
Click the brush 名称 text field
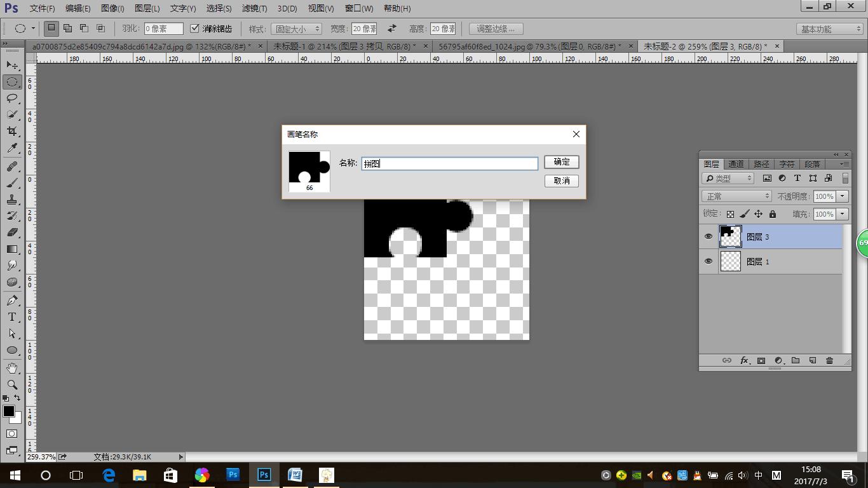tap(449, 164)
